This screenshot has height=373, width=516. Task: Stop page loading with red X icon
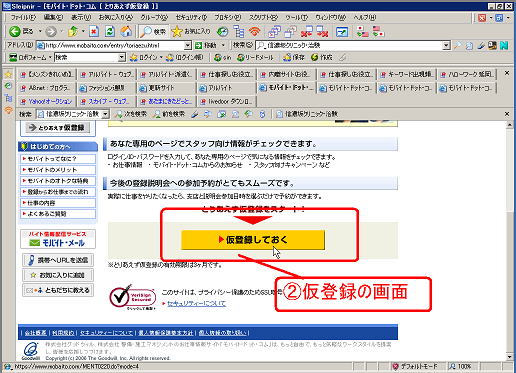94,31
